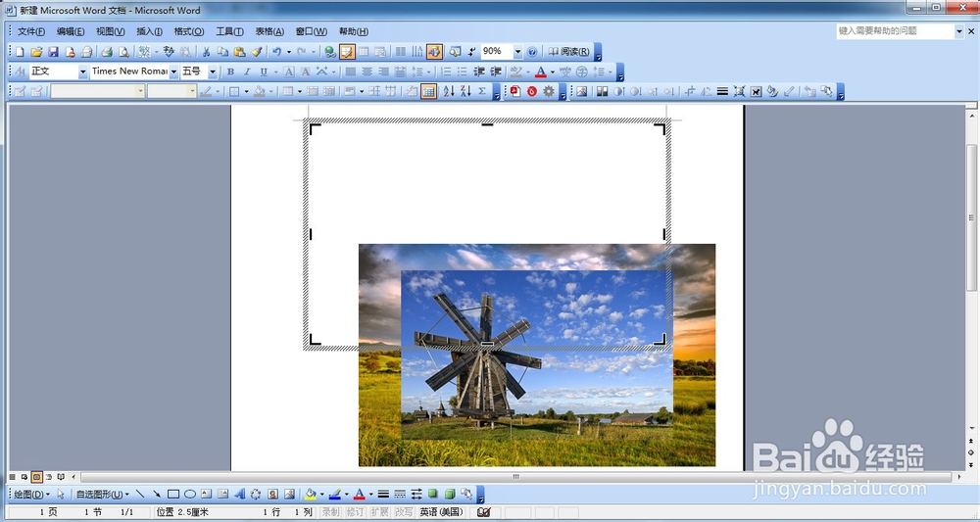Toggle 改写 overtype mode in status bar
Viewport: 980px width, 522px height.
[x=404, y=512]
